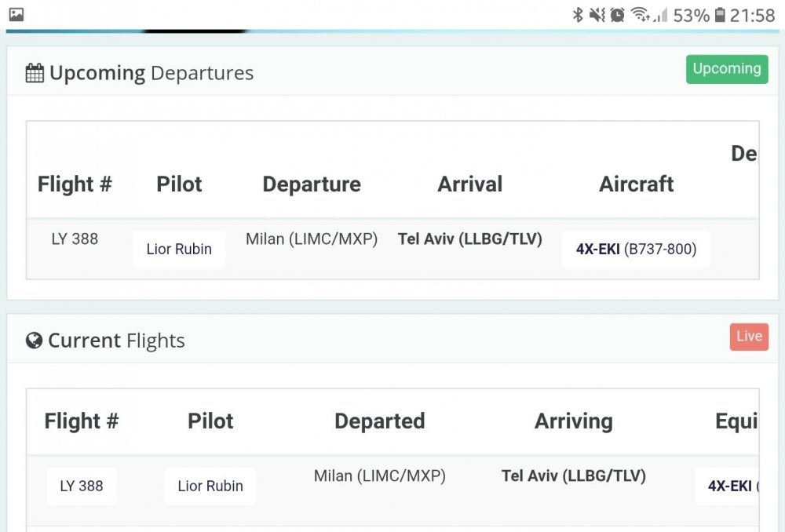Click the Aircraft column header
This screenshot has width=785, height=532.
636,184
